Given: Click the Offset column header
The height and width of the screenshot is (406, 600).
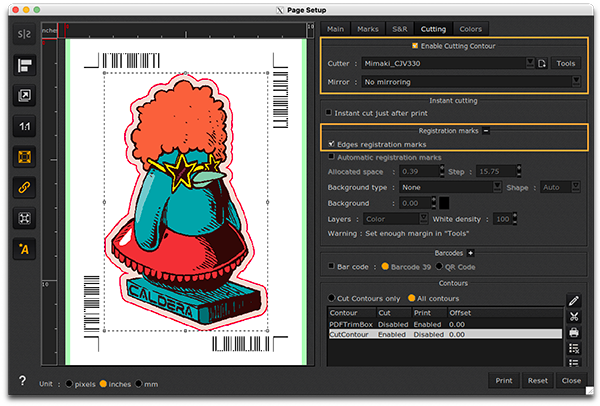Looking at the screenshot, I should click(505, 313).
